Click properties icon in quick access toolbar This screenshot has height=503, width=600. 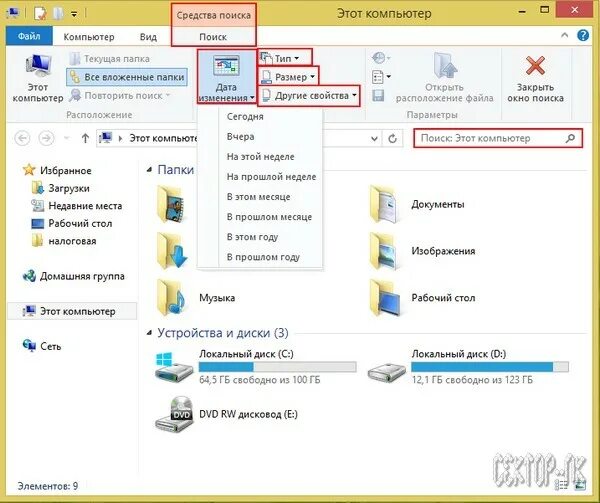40,13
